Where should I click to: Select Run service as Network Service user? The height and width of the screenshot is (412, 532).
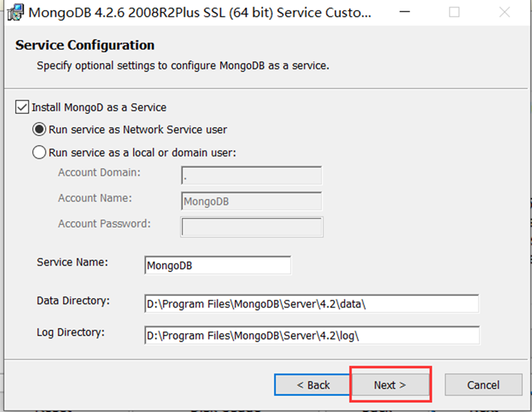[x=39, y=130]
